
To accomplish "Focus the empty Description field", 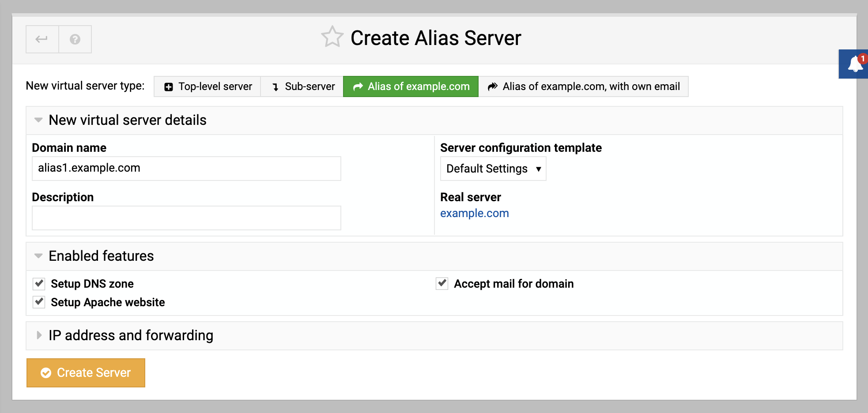I will (186, 218).
